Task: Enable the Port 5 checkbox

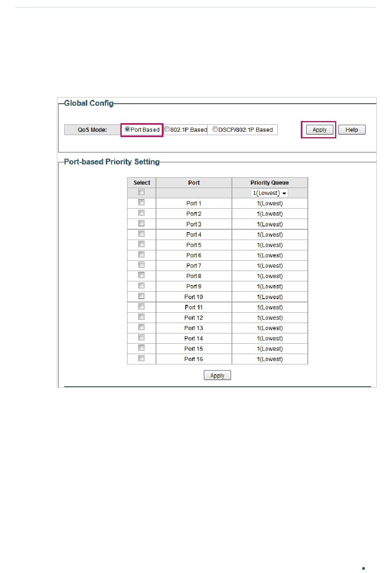Action: [141, 244]
